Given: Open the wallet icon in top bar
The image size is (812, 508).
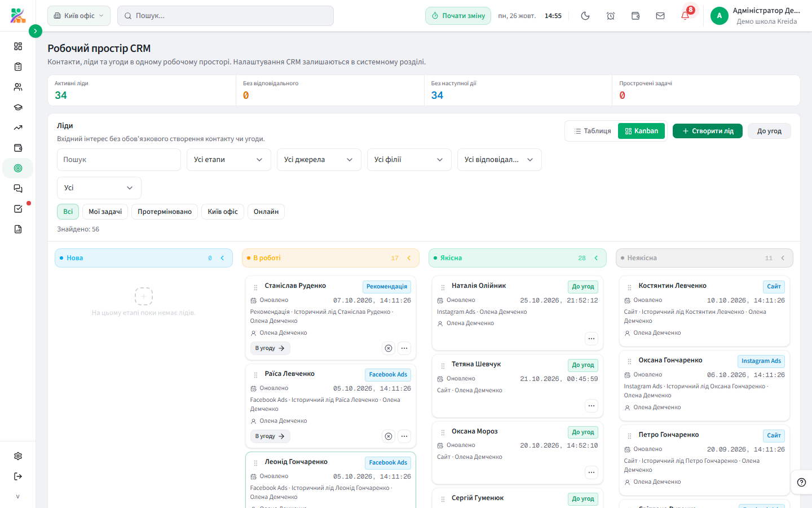Looking at the screenshot, I should coord(636,16).
